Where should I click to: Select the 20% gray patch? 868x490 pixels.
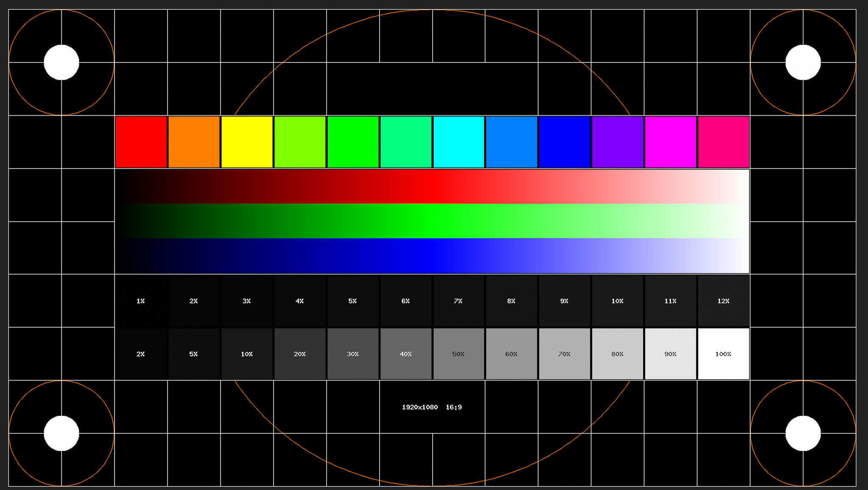click(300, 354)
